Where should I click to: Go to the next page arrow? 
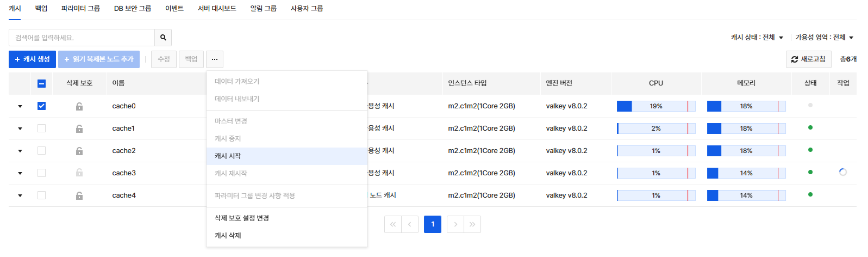455,224
